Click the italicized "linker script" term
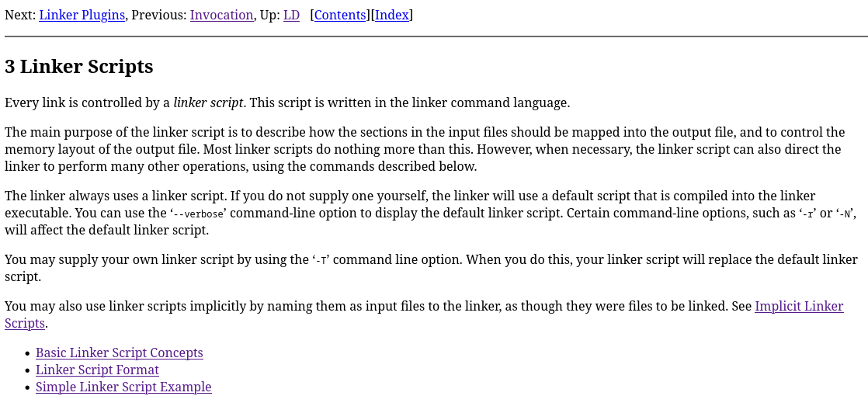This screenshot has height=396, width=868. click(208, 102)
